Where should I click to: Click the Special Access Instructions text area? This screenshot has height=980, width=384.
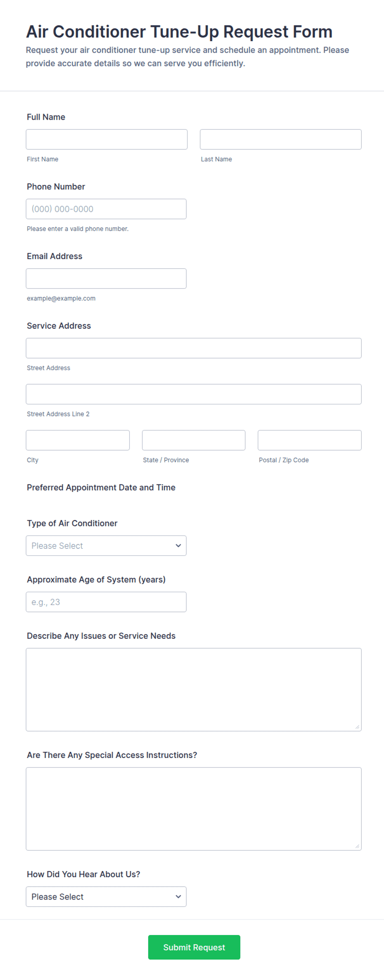pyautogui.click(x=194, y=809)
